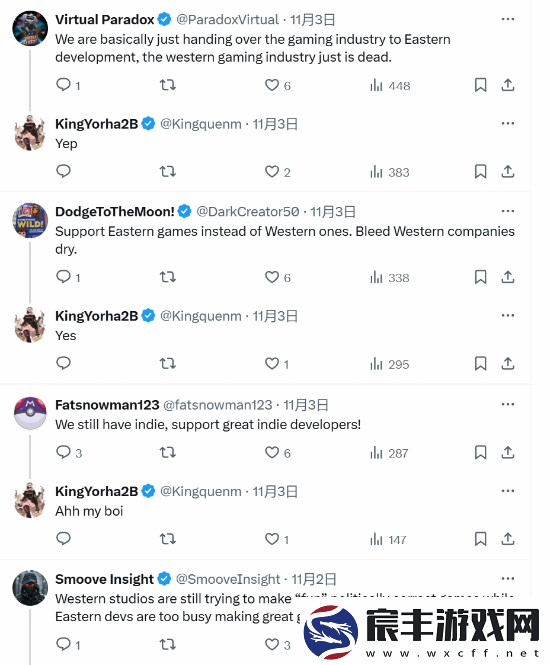
Task: Like DodgeToTheMoon's Eastern games tweet
Action: pyautogui.click(x=278, y=277)
